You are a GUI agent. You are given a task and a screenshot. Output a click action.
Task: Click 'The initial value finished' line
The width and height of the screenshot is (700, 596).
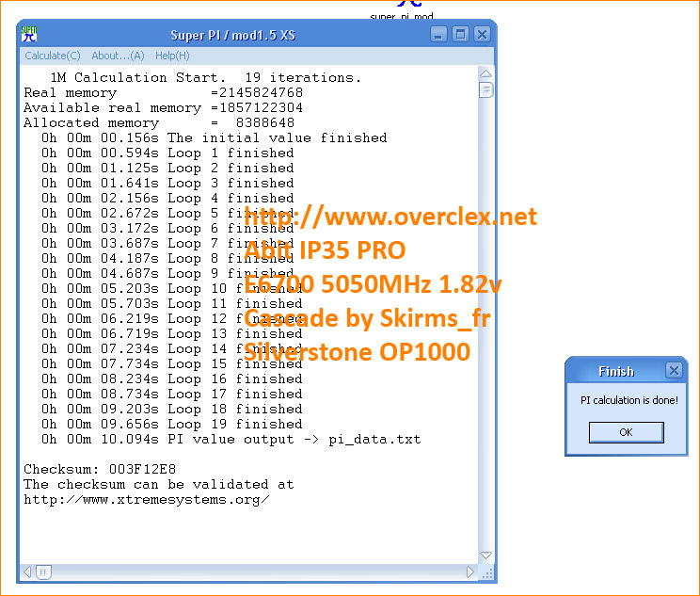point(215,138)
